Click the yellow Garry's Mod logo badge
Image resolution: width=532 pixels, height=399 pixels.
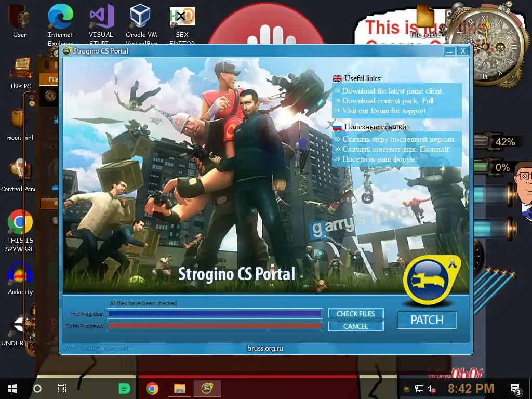[x=431, y=280]
